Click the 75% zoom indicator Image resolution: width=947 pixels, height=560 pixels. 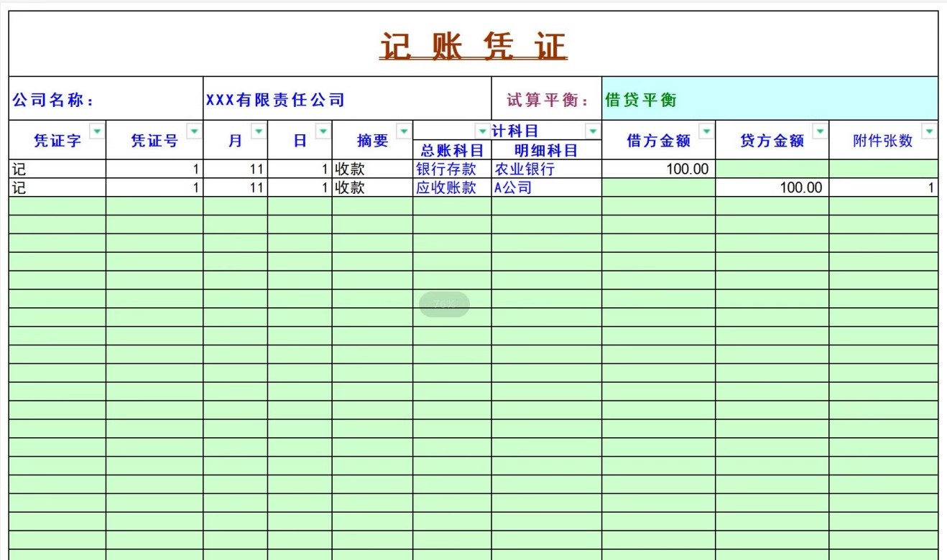445,304
